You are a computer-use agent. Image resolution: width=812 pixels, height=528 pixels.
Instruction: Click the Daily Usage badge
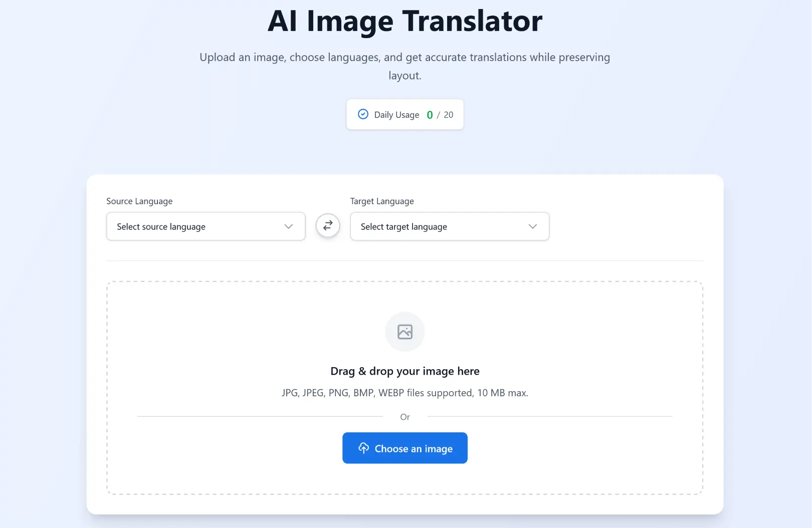pos(405,114)
